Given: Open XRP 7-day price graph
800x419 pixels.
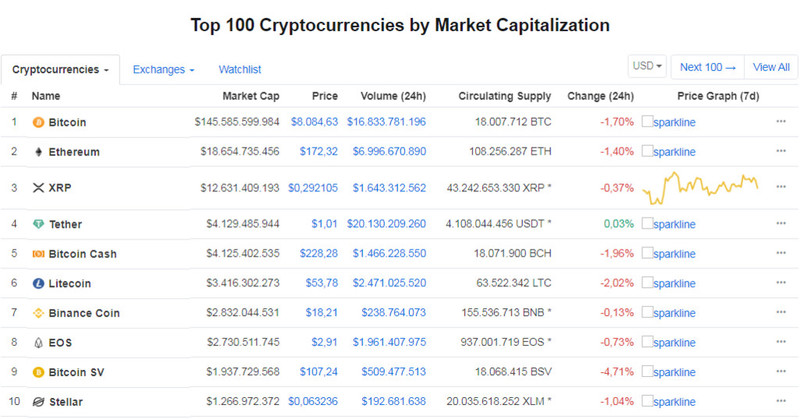Looking at the screenshot, I should [701, 188].
